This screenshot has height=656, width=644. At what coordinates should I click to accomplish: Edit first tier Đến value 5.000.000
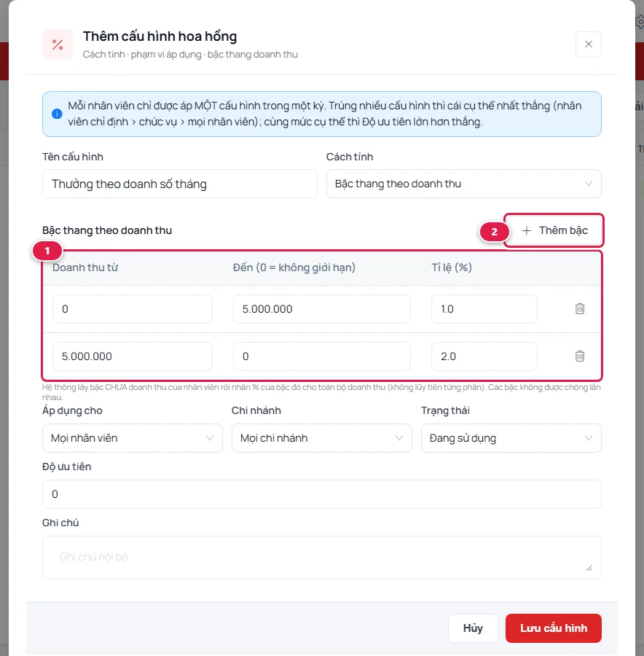point(321,309)
